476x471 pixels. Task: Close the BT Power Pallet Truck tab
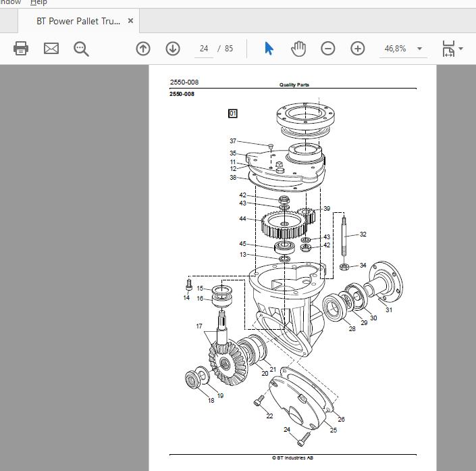click(130, 21)
